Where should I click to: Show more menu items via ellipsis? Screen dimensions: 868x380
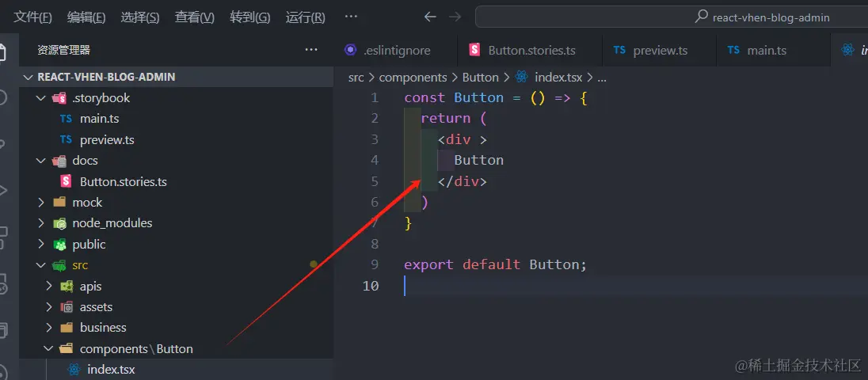(351, 17)
